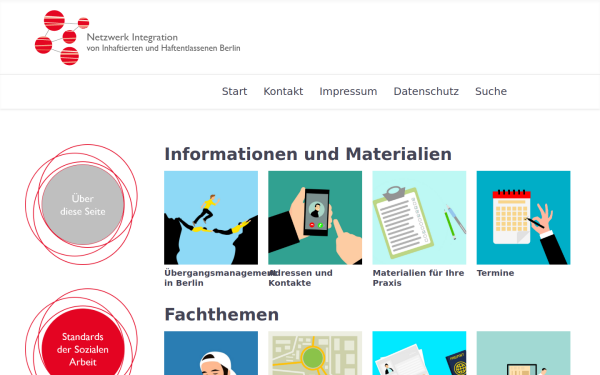Go to the Kontakt page
Viewport: 600px width, 375px height.
(283, 91)
